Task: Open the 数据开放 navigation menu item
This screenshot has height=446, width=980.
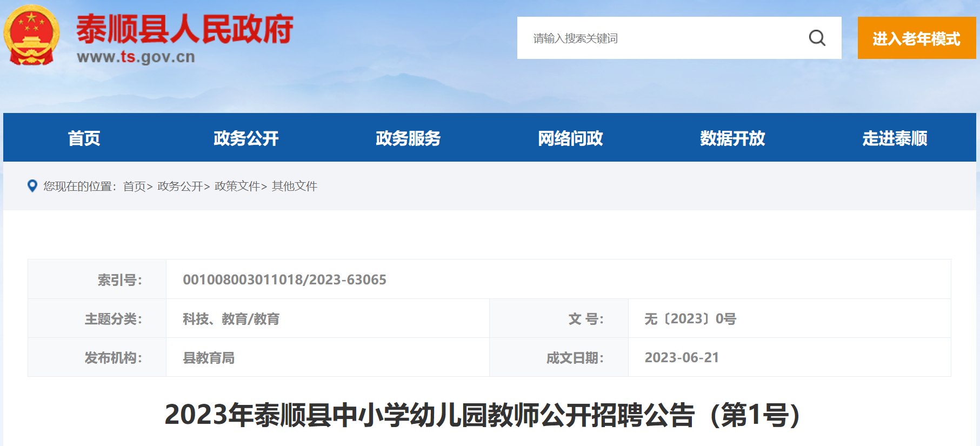Action: (x=733, y=138)
